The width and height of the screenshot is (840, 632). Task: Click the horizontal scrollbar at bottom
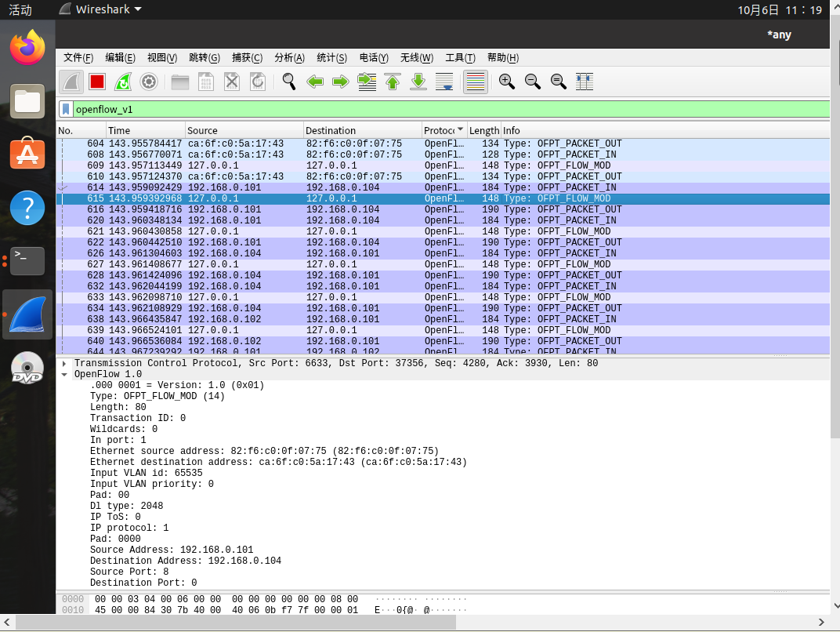tap(236, 622)
